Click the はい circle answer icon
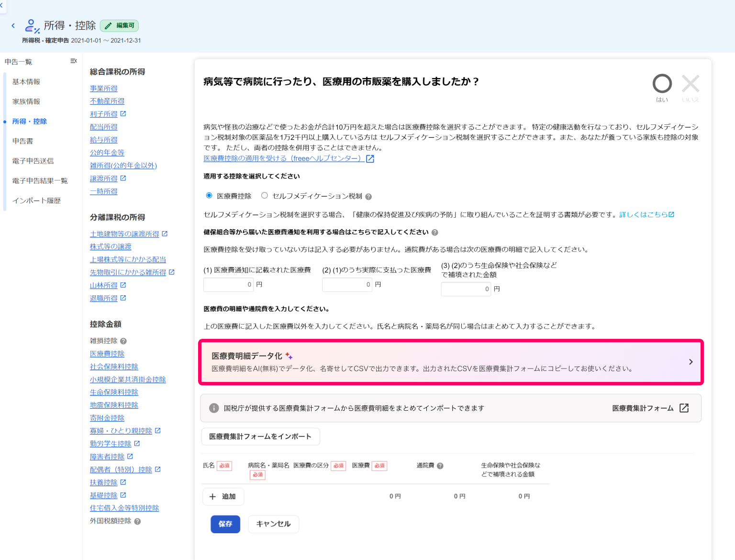The image size is (735, 560). (x=662, y=84)
